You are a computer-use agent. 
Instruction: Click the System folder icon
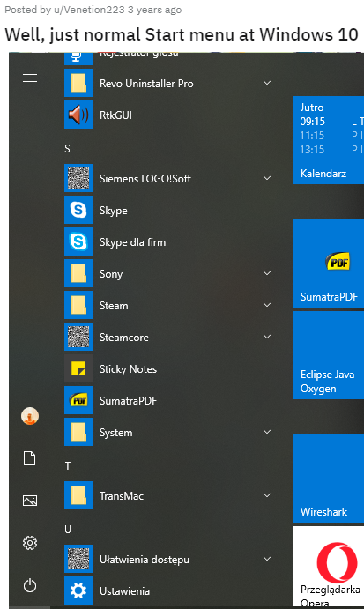tap(78, 432)
